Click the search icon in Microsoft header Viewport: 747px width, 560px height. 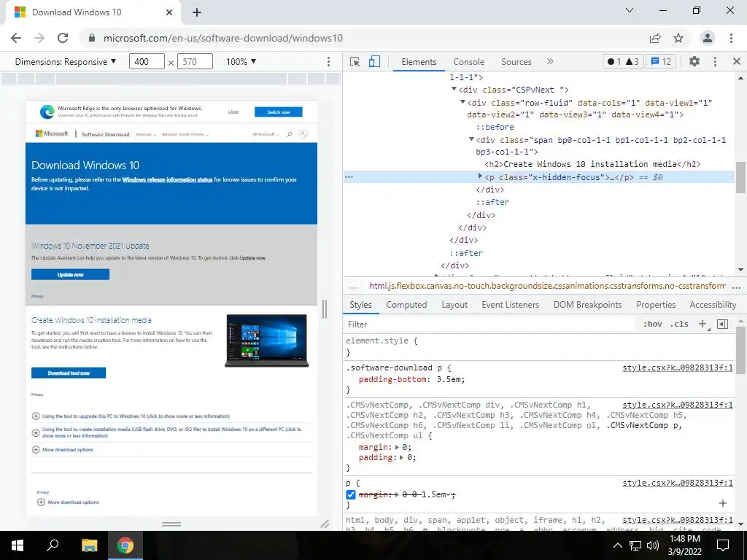[x=289, y=134]
